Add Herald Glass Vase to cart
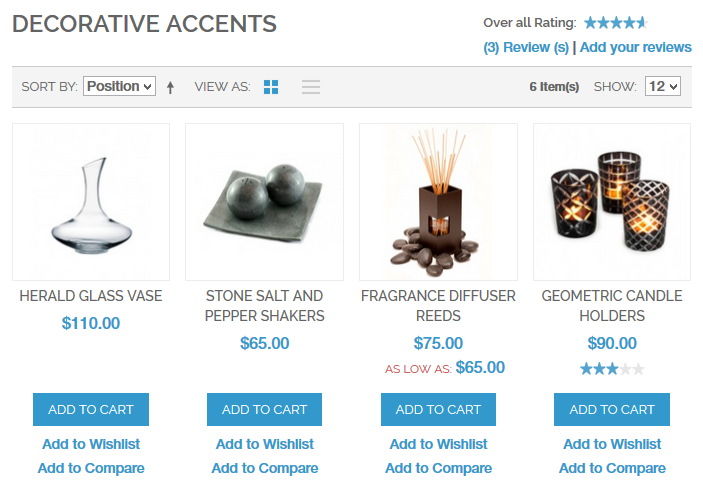This screenshot has height=490, width=703. pyautogui.click(x=91, y=409)
